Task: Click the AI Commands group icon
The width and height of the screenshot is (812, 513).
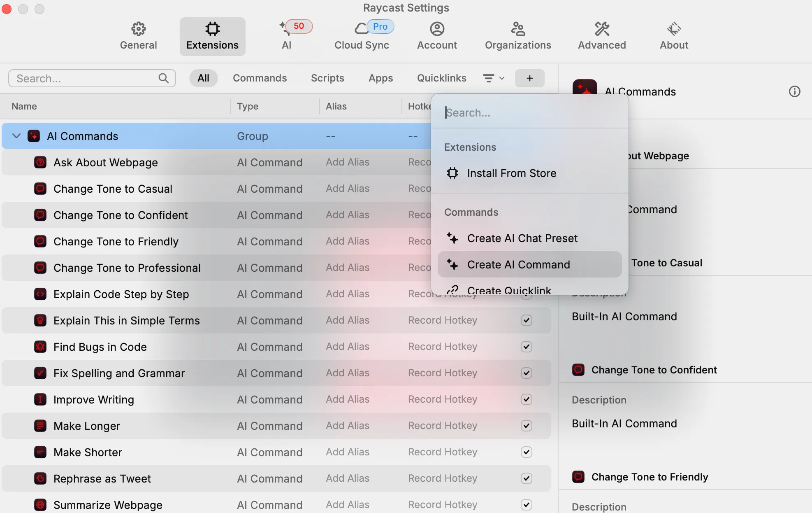Action: coord(34,136)
